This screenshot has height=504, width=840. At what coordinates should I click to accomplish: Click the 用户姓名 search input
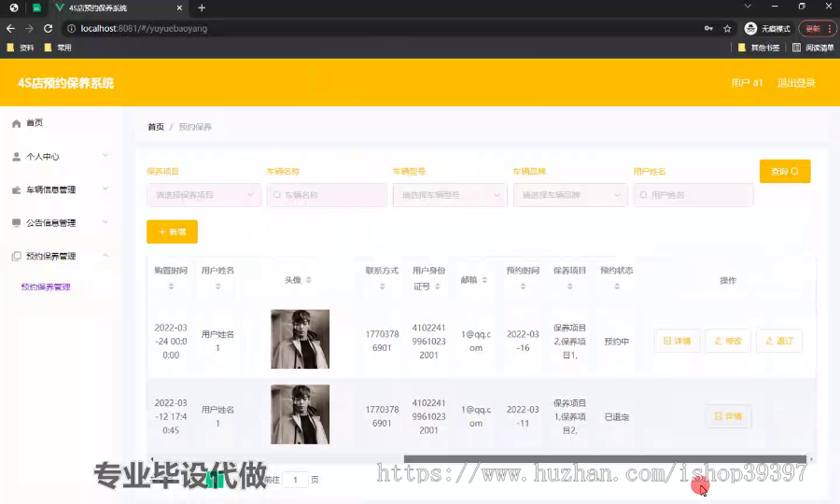click(693, 195)
